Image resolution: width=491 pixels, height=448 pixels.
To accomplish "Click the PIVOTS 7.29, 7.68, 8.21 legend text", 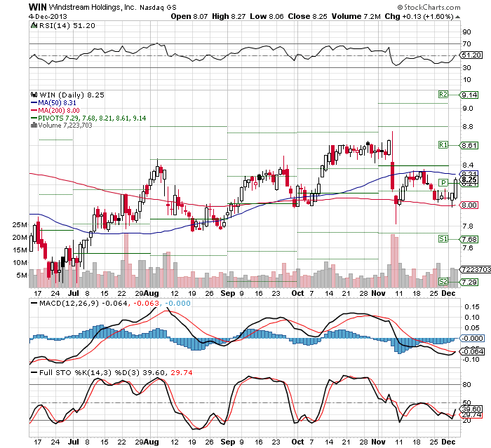I will (92, 118).
